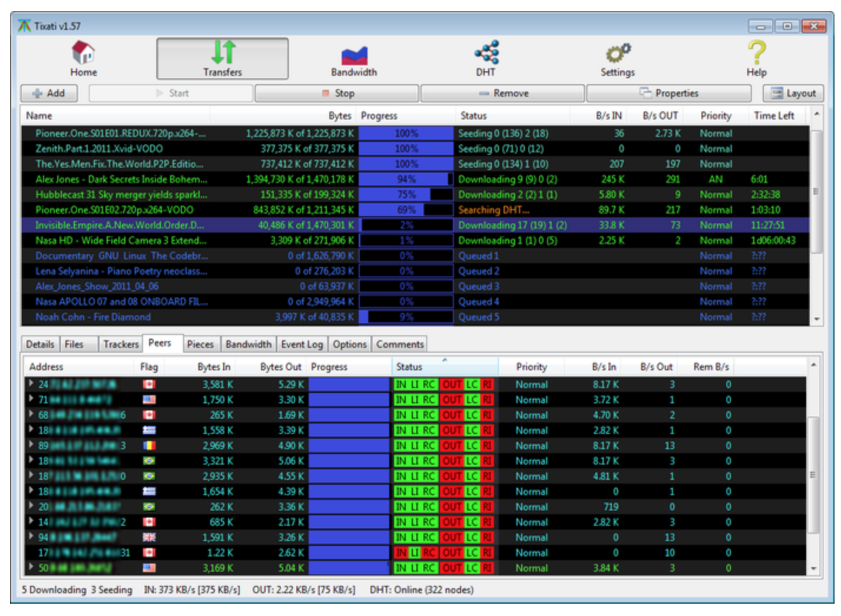
Task: Switch to the Comments tab
Action: (400, 345)
